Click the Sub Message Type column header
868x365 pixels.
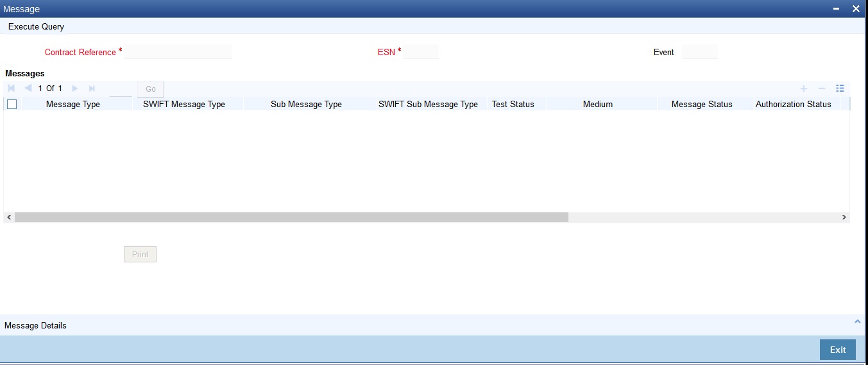point(306,104)
